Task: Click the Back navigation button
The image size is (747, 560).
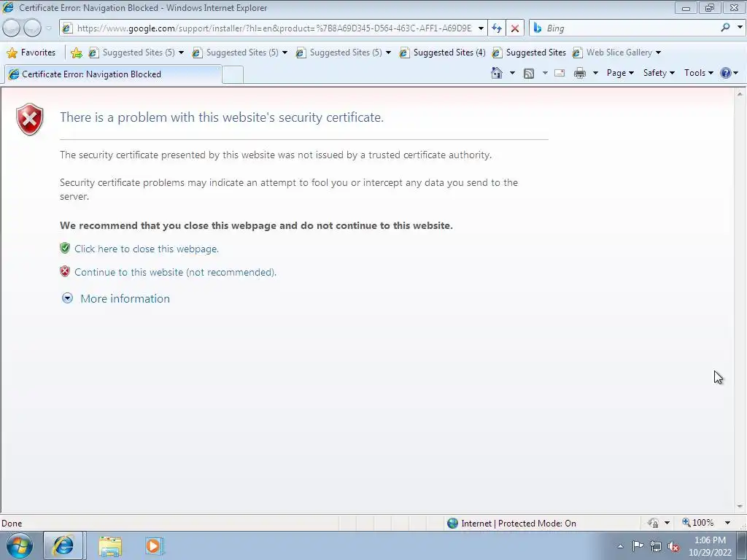Action: (x=12, y=28)
